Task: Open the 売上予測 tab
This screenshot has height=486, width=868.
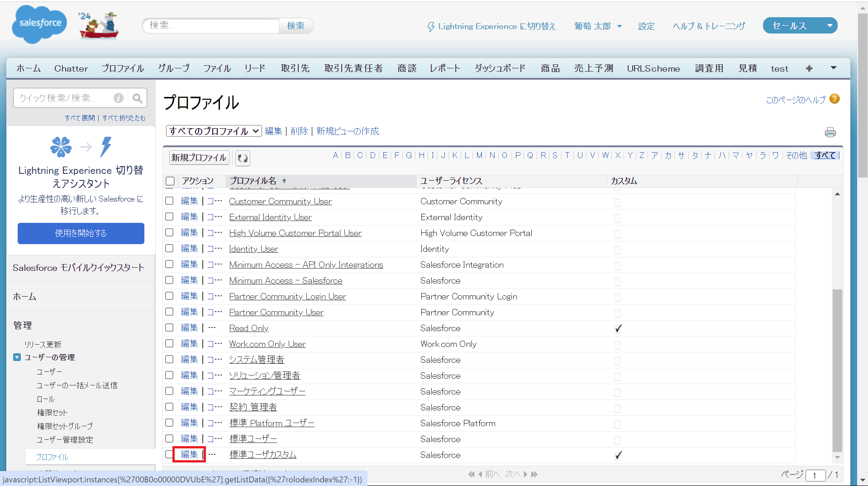Action: click(593, 68)
